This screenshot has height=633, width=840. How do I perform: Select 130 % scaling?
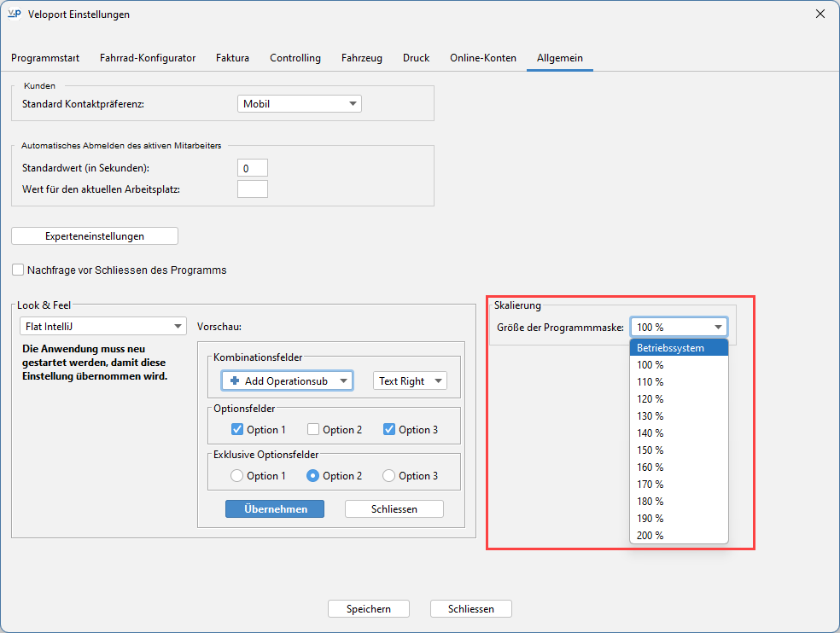coord(679,416)
